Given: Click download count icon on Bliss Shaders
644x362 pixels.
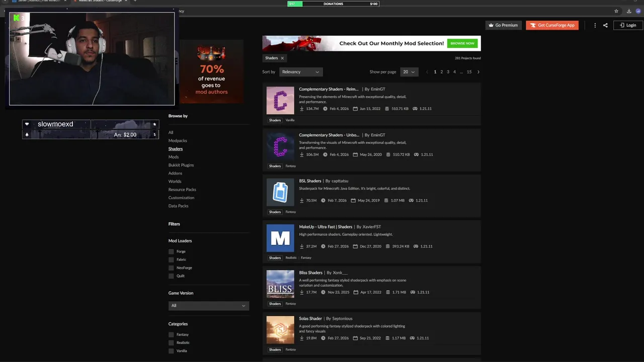Looking at the screenshot, I should tap(302, 292).
